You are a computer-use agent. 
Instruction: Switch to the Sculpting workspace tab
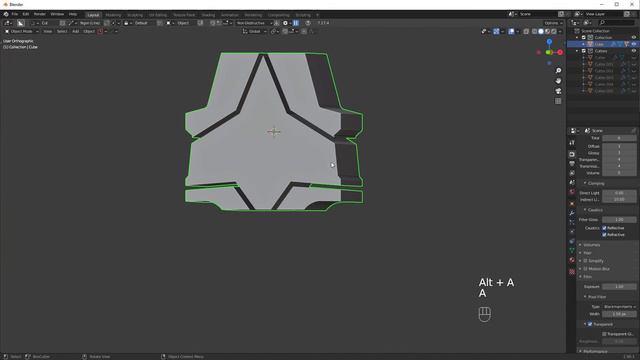[x=135, y=15]
